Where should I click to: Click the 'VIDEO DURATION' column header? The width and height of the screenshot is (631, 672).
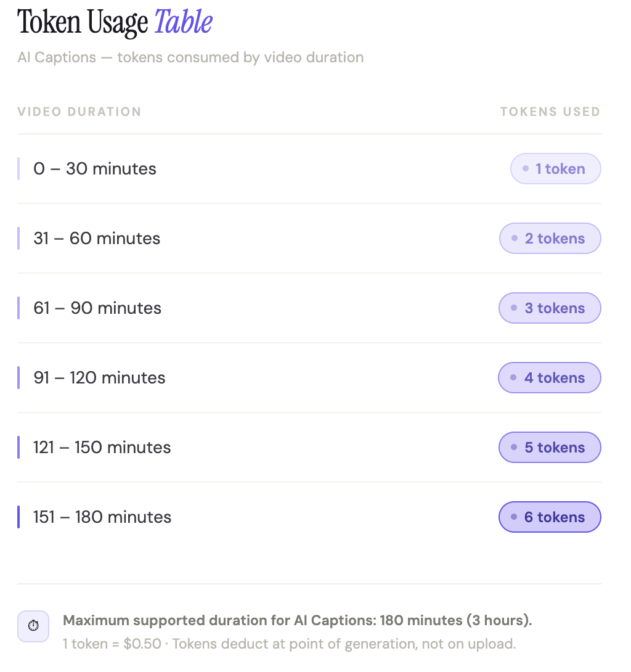tap(79, 112)
